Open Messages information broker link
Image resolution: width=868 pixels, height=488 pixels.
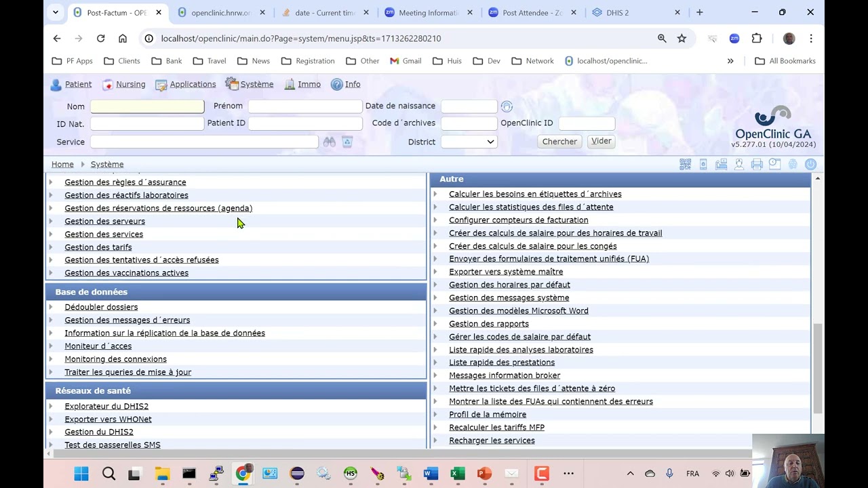click(x=505, y=375)
